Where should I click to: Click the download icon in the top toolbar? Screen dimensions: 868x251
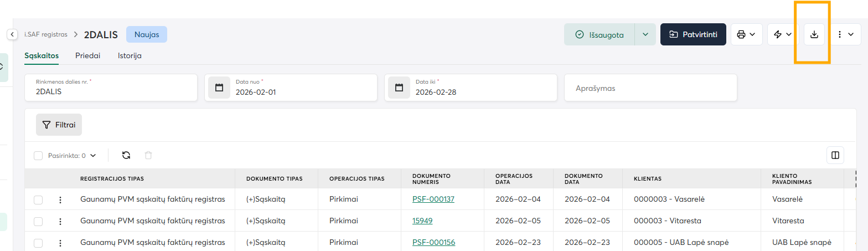814,34
